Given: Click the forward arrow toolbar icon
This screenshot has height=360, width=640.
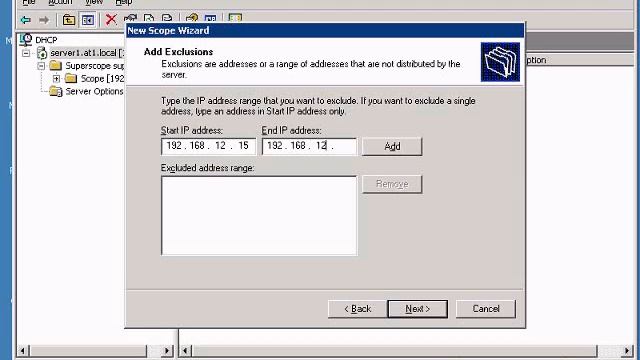Looking at the screenshot, I should (x=44, y=20).
